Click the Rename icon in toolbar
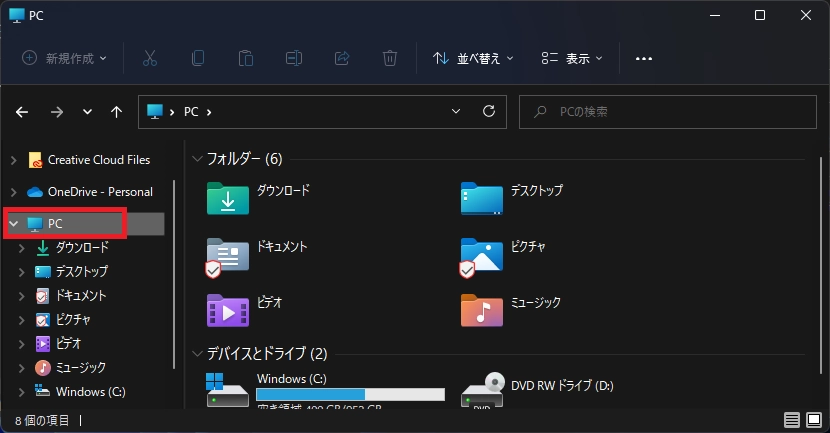This screenshot has height=433, width=830. [x=294, y=58]
